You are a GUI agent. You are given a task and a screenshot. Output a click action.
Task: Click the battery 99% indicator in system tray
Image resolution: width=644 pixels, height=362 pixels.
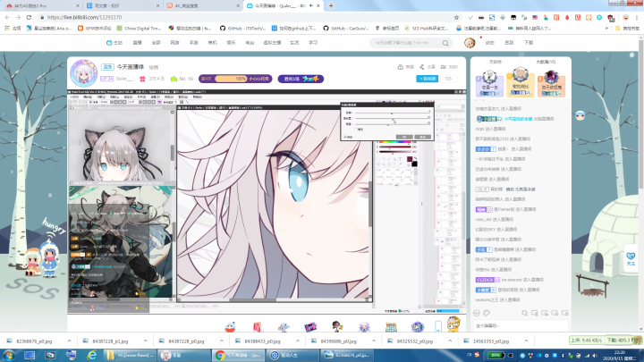(496, 355)
